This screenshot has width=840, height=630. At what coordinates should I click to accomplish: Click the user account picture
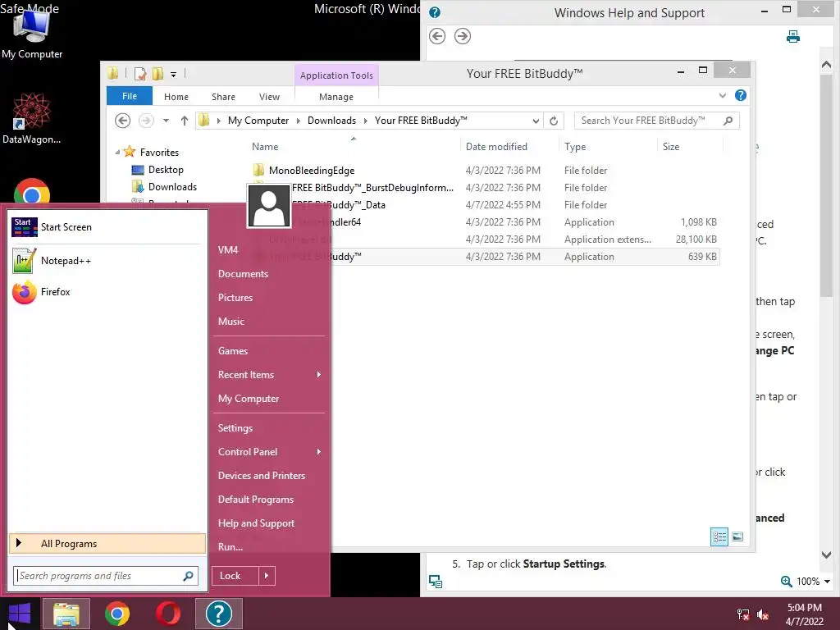268,206
